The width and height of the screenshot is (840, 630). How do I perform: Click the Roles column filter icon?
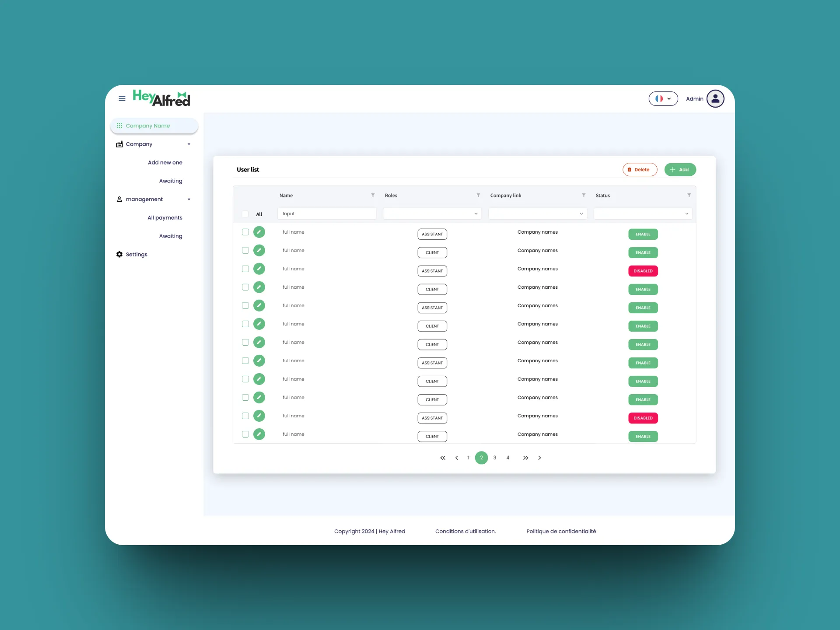coord(478,195)
